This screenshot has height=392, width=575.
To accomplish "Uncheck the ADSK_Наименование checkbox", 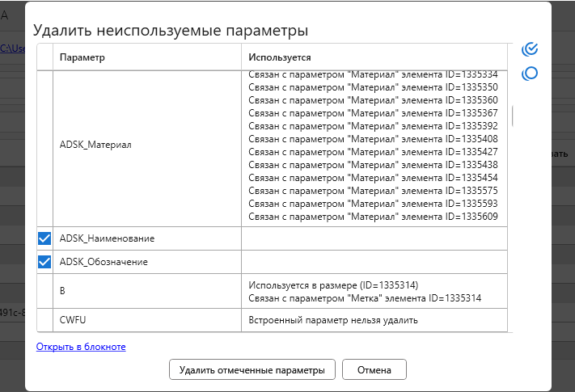I will [x=44, y=238].
